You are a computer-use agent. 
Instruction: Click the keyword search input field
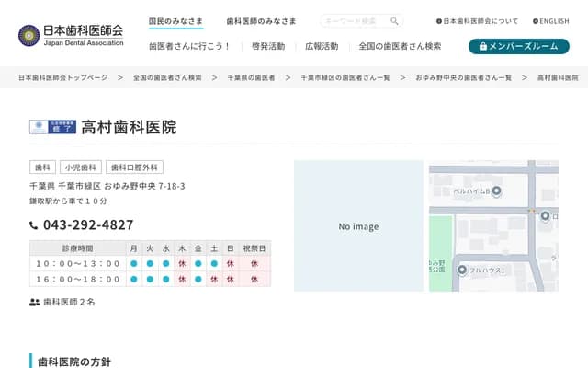point(356,21)
